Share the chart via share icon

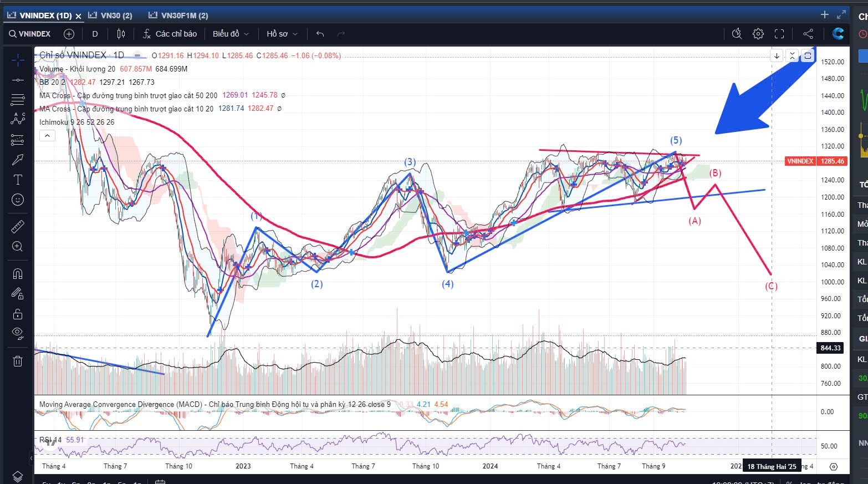(808, 34)
